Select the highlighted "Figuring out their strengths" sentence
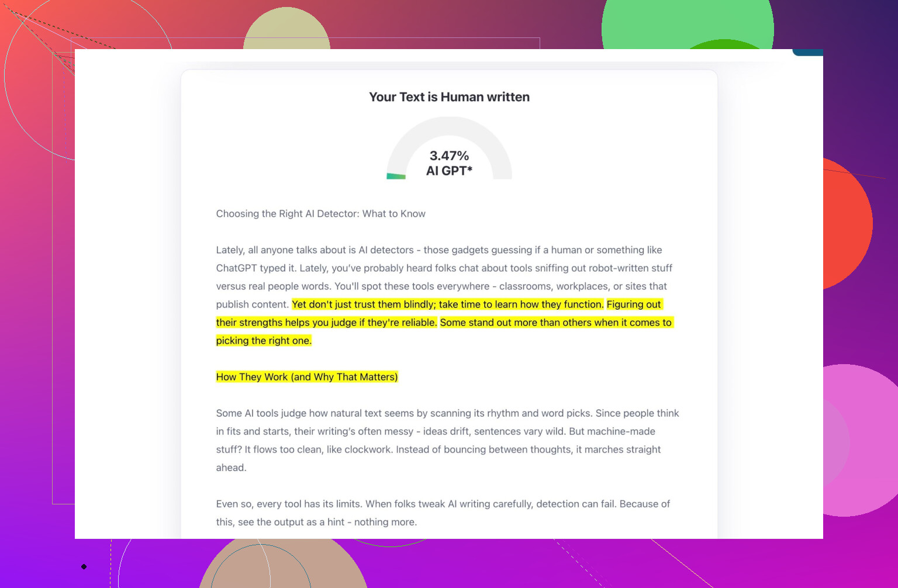 click(x=326, y=323)
